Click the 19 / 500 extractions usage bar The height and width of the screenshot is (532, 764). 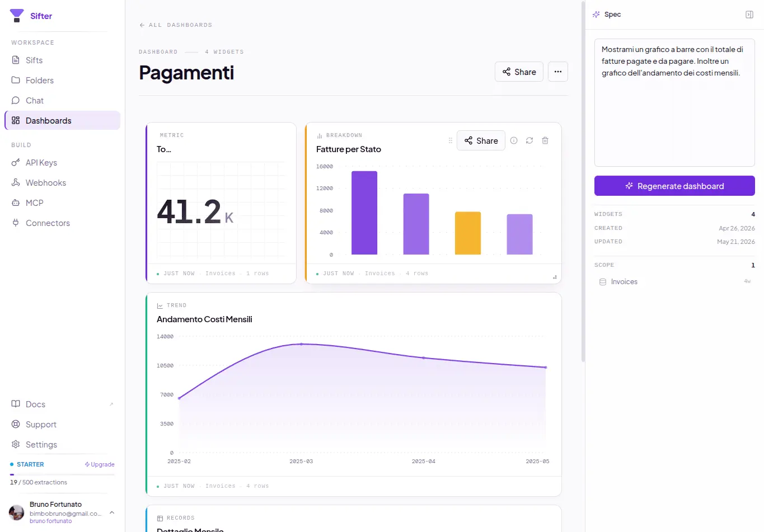[62, 474]
